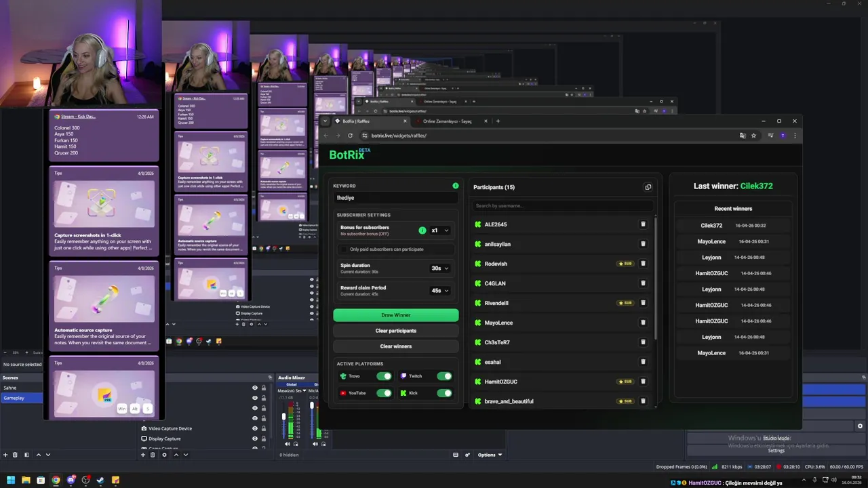Click the BotRix logo
868x488 pixels.
pyautogui.click(x=350, y=155)
